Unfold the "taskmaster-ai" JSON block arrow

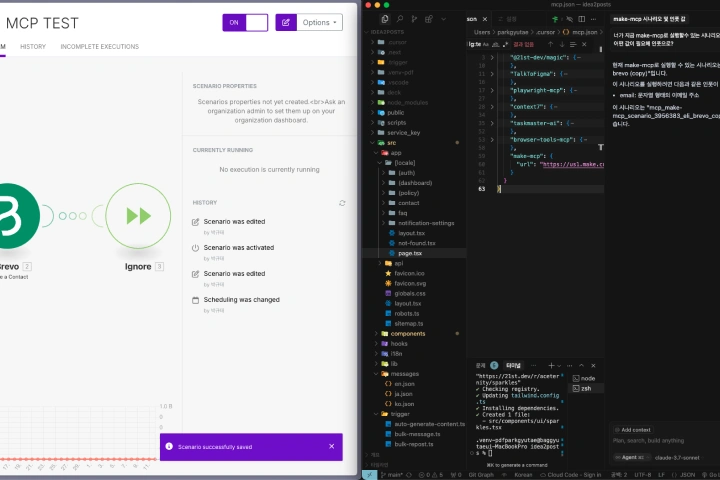click(492, 124)
